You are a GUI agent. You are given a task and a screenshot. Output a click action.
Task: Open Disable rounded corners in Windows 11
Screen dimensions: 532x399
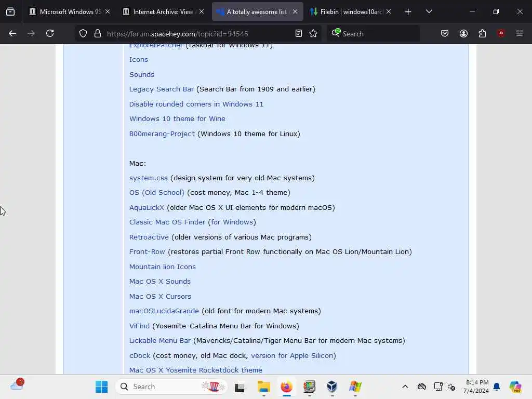point(196,104)
